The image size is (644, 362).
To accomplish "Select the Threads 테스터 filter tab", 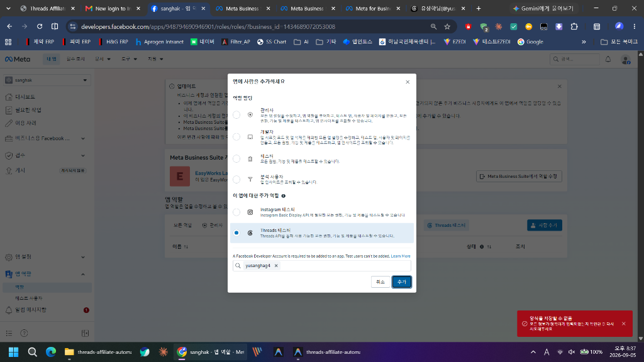I will click(447, 226).
